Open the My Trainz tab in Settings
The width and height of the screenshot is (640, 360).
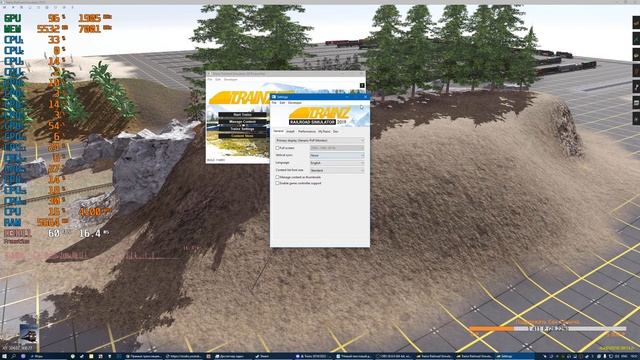pyautogui.click(x=324, y=131)
